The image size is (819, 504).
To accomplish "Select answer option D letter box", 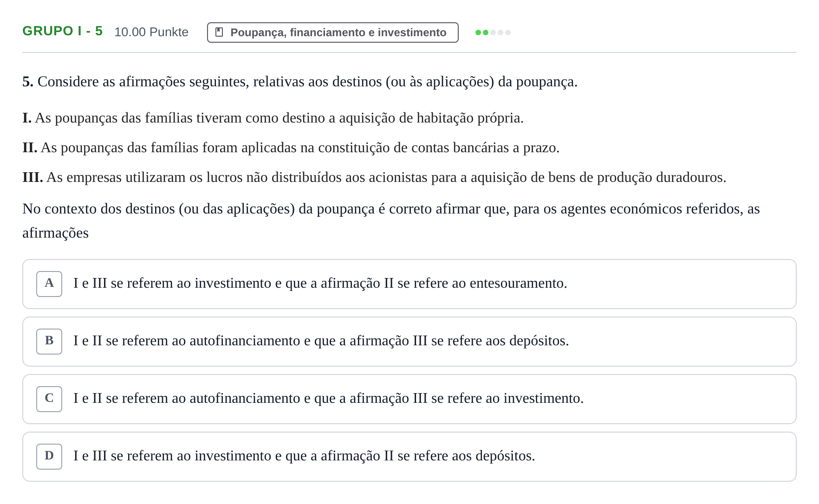I will (49, 457).
